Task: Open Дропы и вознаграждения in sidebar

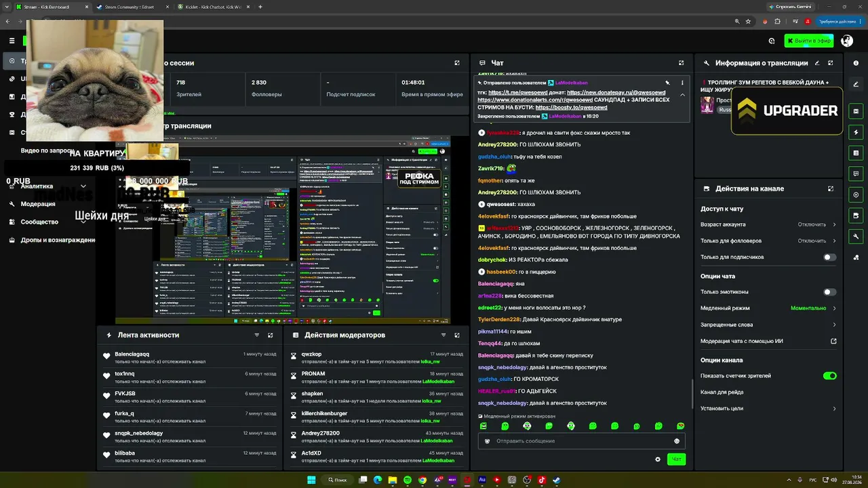Action: pos(58,240)
